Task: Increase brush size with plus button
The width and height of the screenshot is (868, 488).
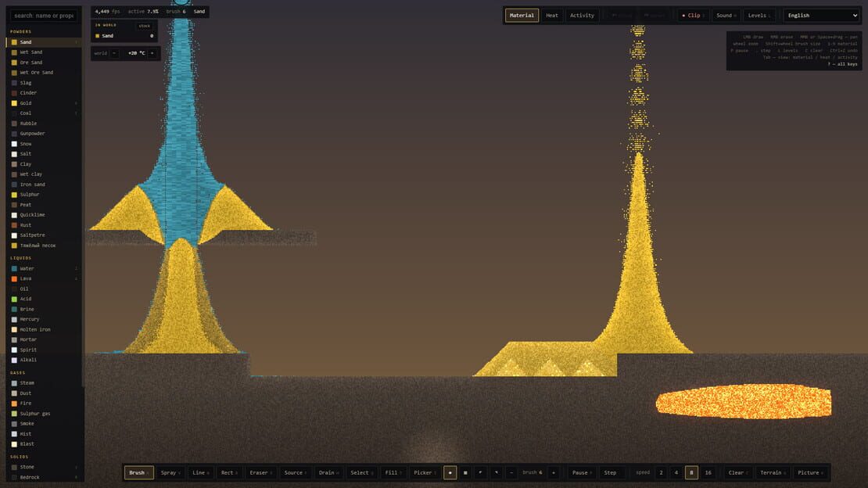Action: (554, 472)
